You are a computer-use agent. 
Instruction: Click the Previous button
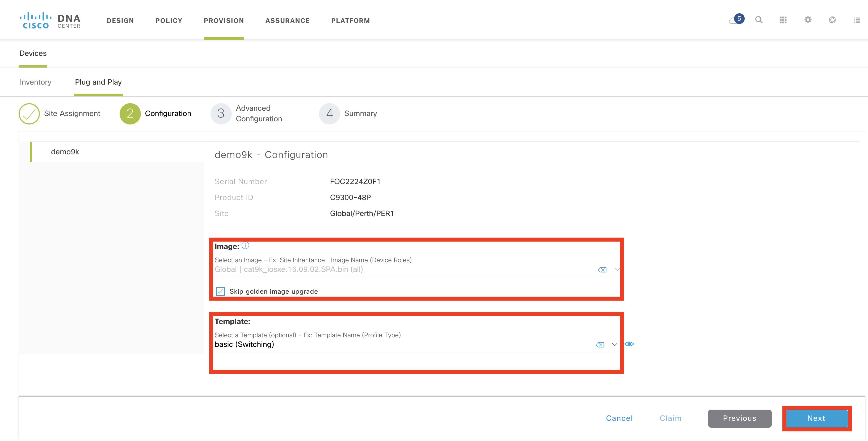739,418
